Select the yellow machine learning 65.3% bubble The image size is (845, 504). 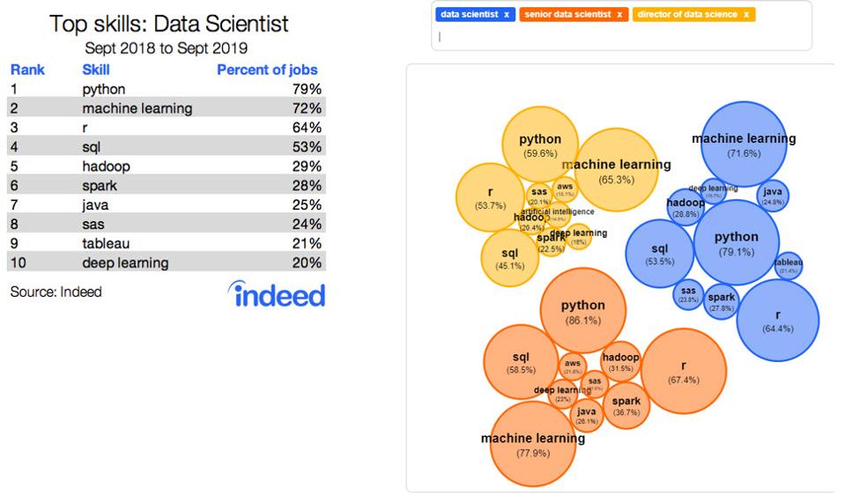point(617,172)
